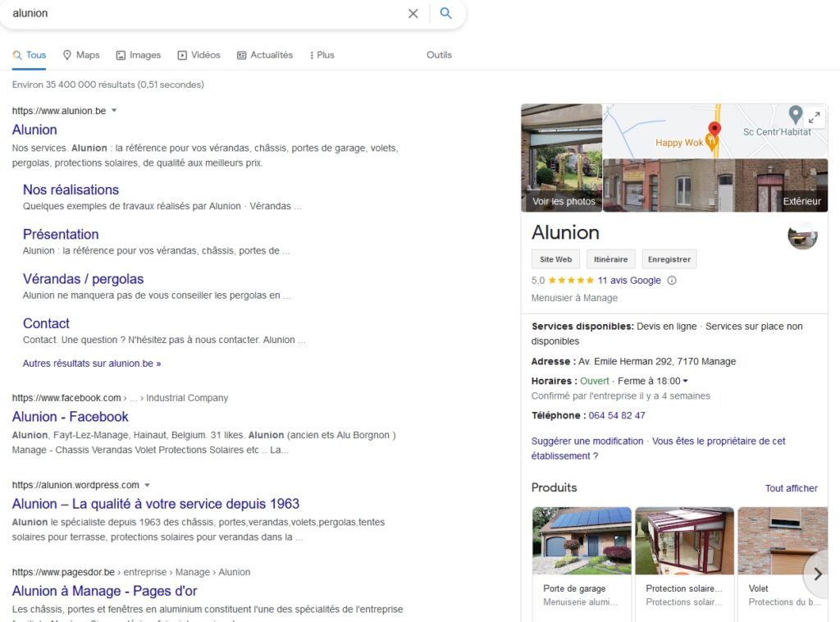Click Suggérer une modification link
This screenshot has height=622, width=840.
coord(587,441)
